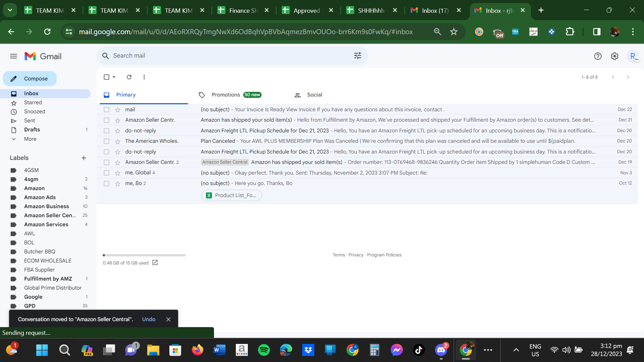Click the storage usage progress bar
The image size is (644, 362).
tap(144, 255)
